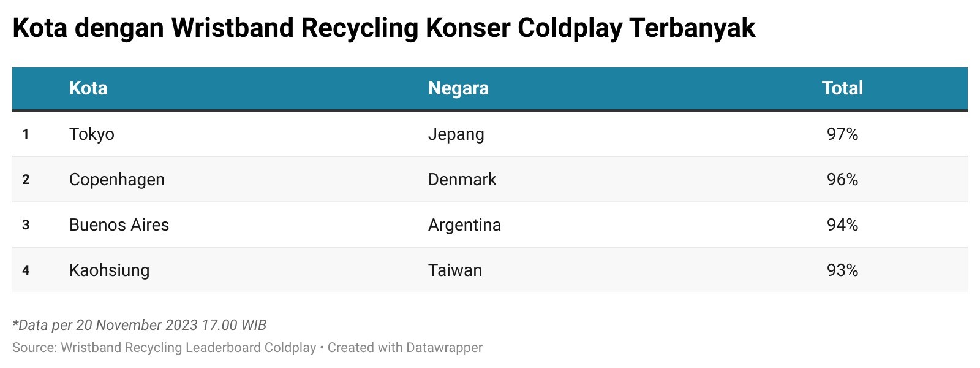This screenshot has height=368, width=980.
Task: Click the Buenos Aires cell
Action: (119, 225)
